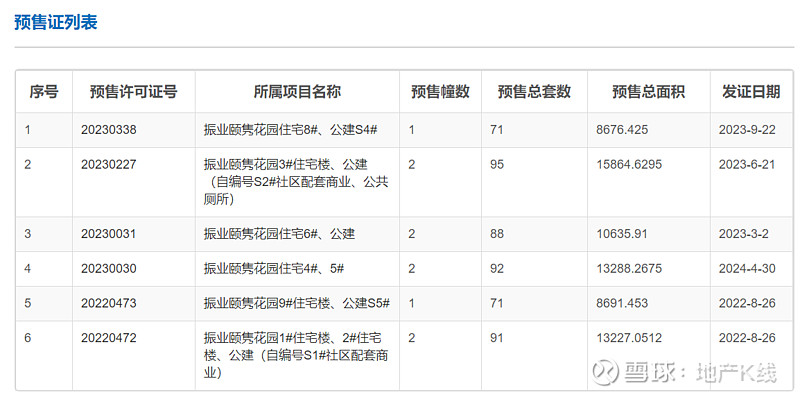This screenshot has height=397, width=800.
Task: Click building count in permit 20230030 row
Action: coord(412,269)
